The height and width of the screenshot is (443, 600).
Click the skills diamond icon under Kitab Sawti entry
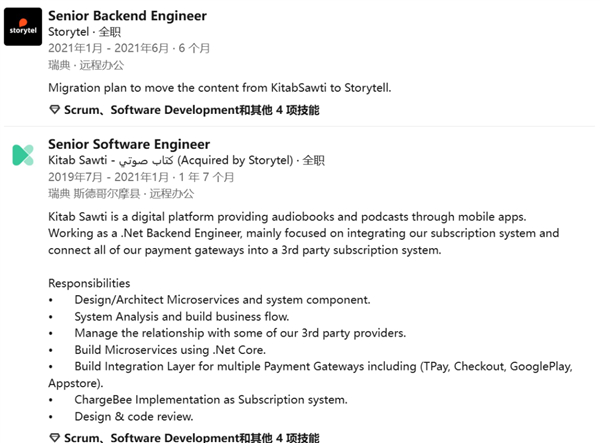[55, 437]
